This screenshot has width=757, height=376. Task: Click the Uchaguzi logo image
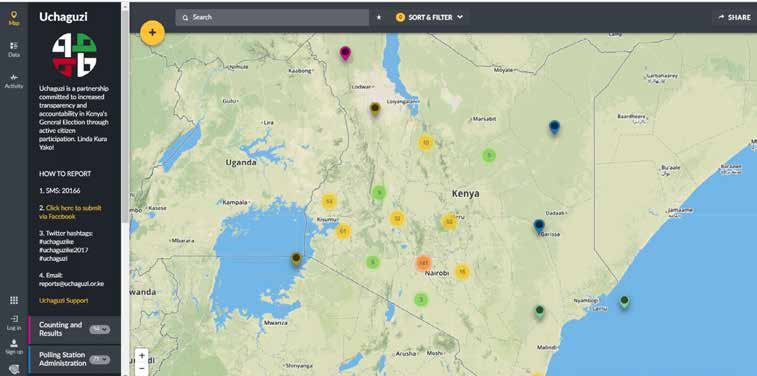[x=75, y=55]
